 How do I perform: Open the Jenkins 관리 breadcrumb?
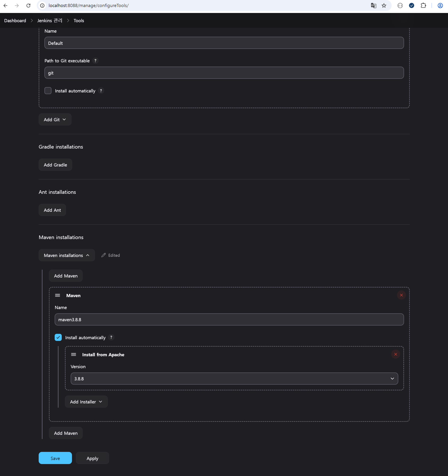tap(50, 20)
